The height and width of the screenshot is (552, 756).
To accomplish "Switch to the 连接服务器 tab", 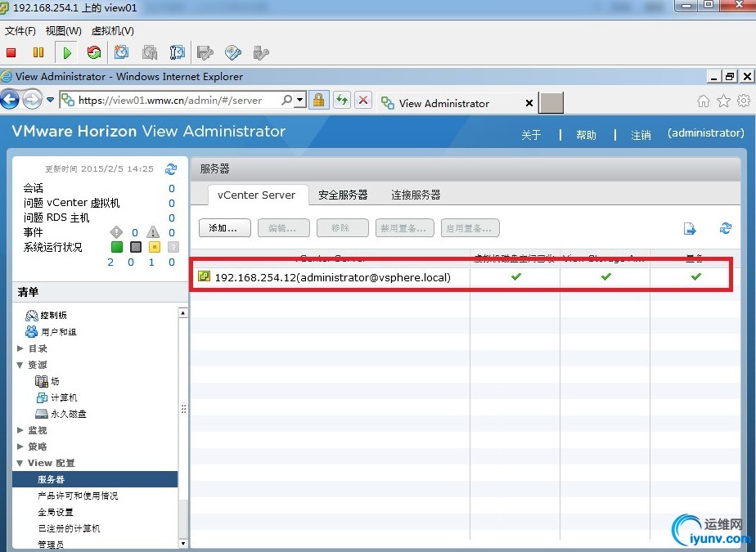I will click(416, 195).
